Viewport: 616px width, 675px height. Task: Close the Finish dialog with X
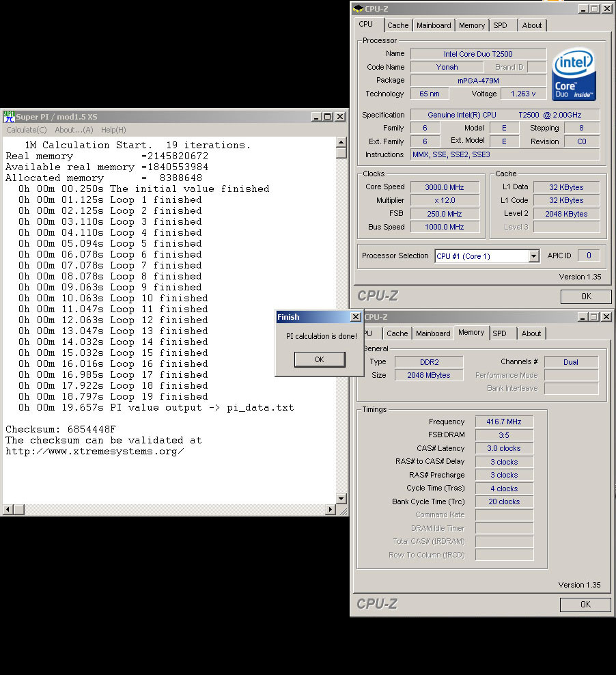[x=355, y=317]
